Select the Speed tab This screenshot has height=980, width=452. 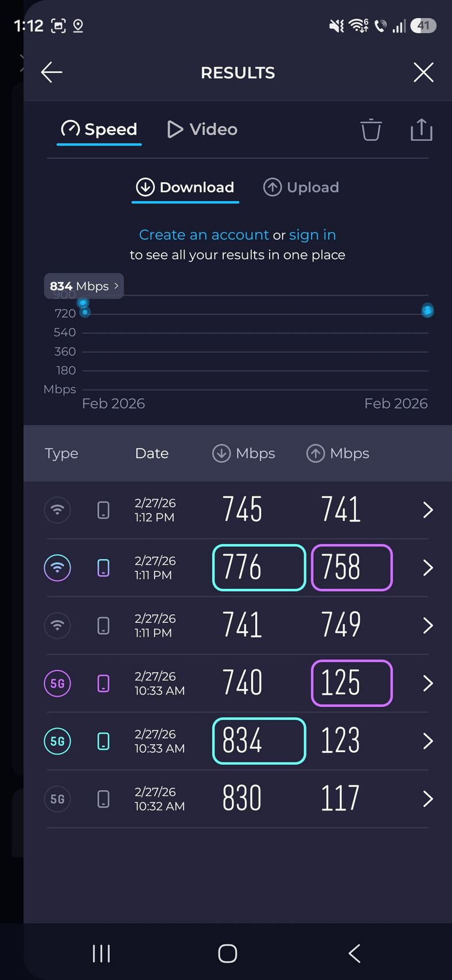pyautogui.click(x=99, y=129)
